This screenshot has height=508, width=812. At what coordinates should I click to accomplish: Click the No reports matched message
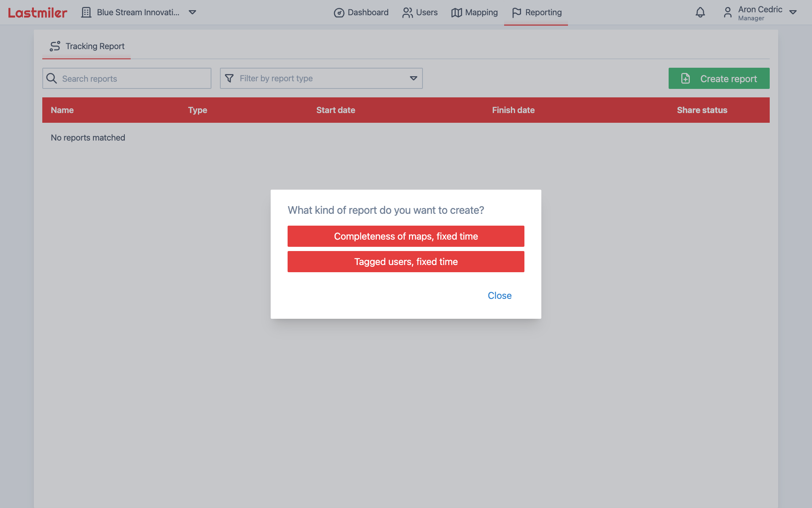tap(88, 138)
